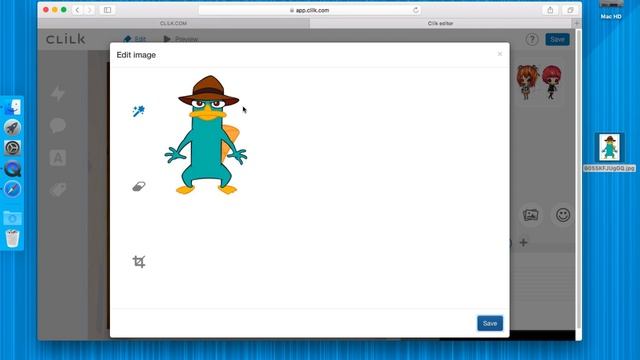
Task: Switch to the Clilk editor browser tab
Action: [440, 23]
